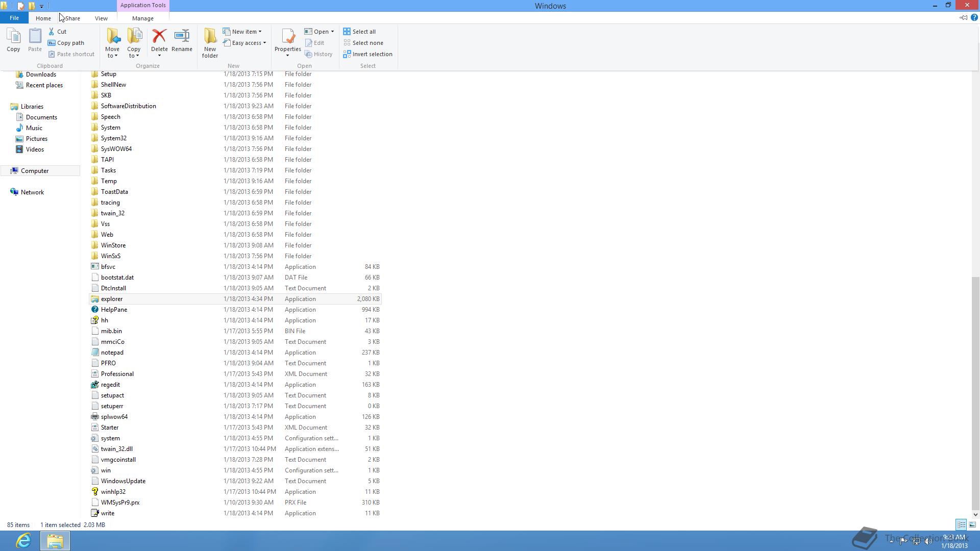
Task: Minimize the ribbon with pin arrow
Action: [x=963, y=18]
